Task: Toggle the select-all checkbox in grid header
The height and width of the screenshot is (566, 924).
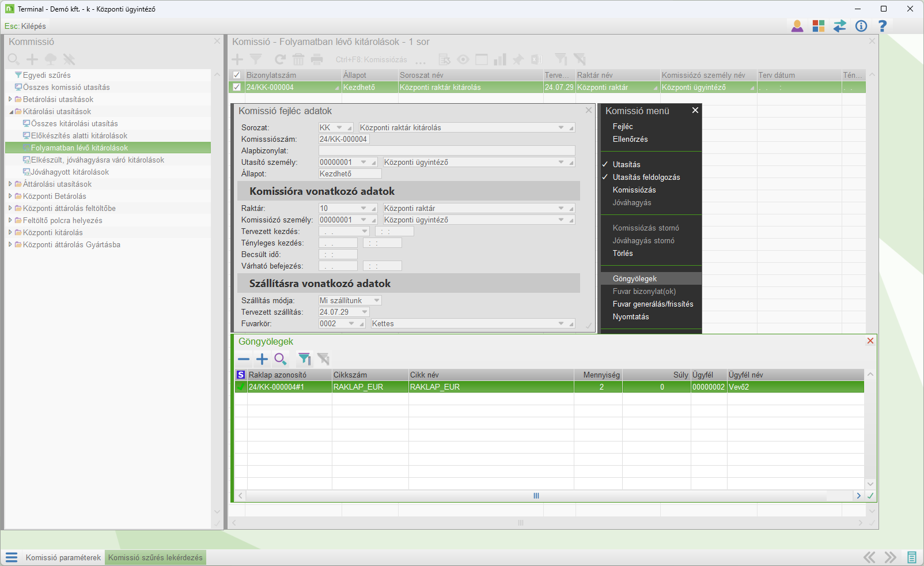Action: (x=237, y=75)
